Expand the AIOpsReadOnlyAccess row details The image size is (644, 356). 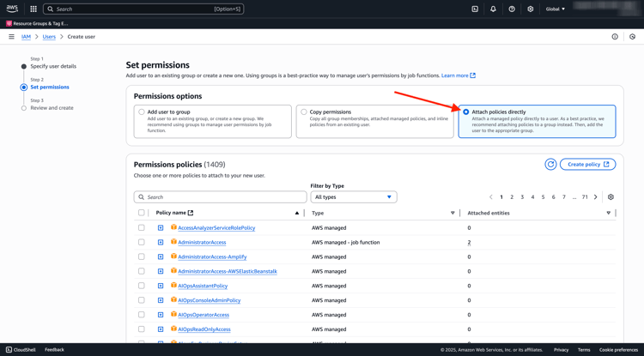161,329
